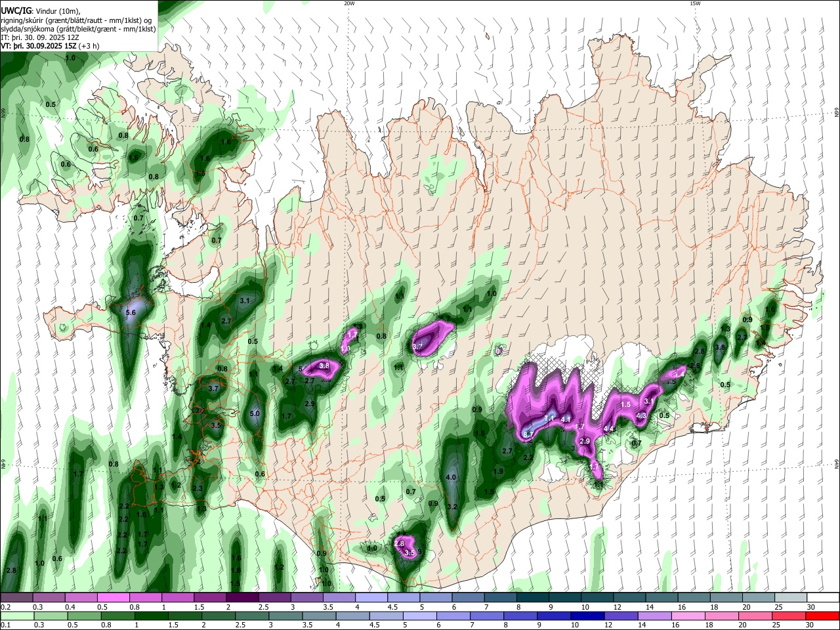The width and height of the screenshot is (840, 630).
Task: Click the 15W longitude label at the top
Action: pyautogui.click(x=695, y=3)
